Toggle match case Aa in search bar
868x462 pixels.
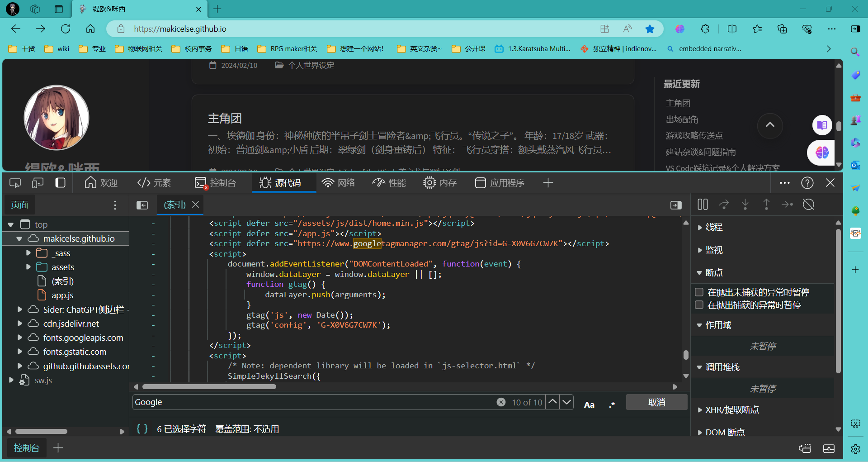(x=589, y=405)
